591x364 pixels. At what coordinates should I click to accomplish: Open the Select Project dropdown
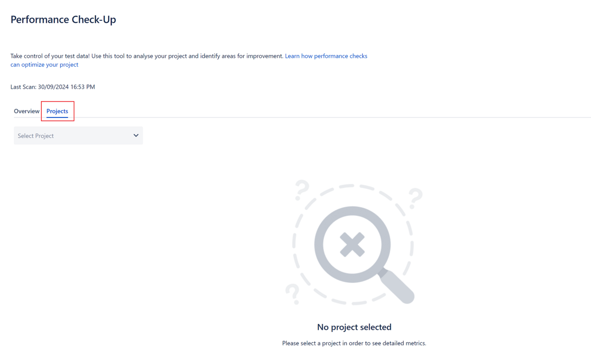click(78, 135)
